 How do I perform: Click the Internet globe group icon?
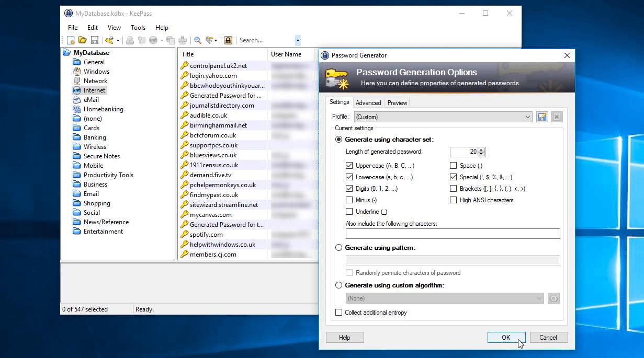pyautogui.click(x=77, y=90)
